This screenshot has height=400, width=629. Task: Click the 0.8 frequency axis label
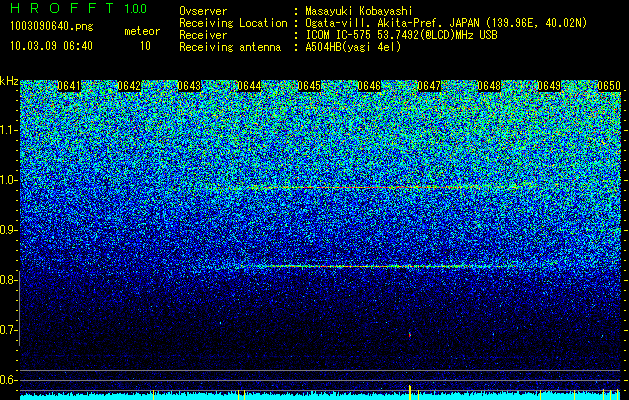pos(7,280)
